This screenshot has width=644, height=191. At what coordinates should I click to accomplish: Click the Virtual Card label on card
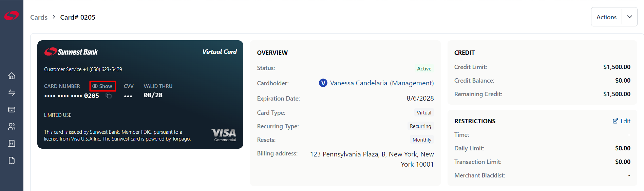tap(220, 52)
